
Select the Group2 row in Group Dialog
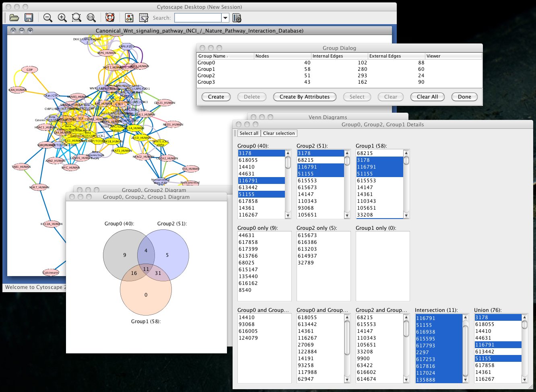tap(206, 75)
